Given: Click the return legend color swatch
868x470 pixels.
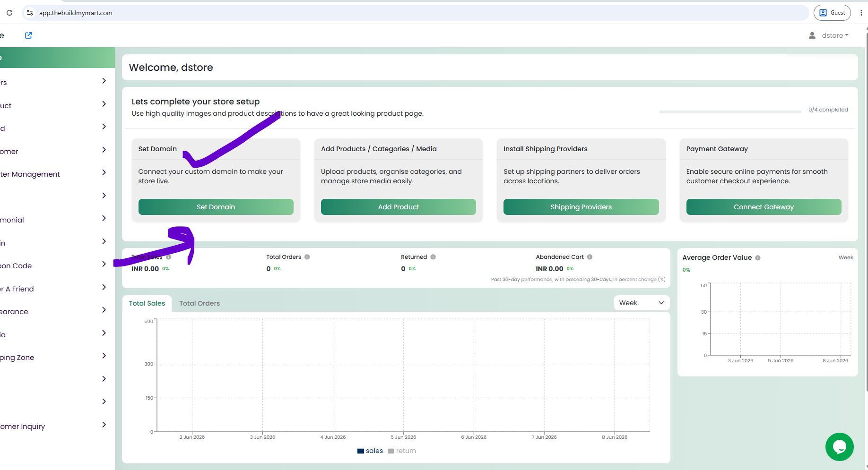Looking at the screenshot, I should click(x=391, y=451).
